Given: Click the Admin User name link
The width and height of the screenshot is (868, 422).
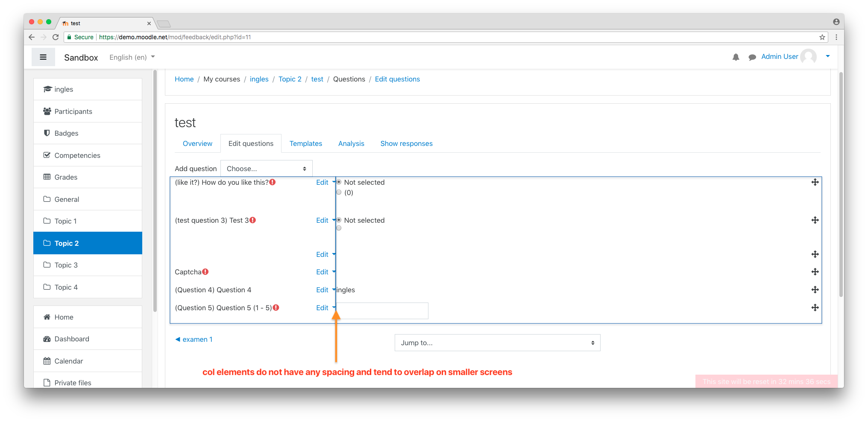Looking at the screenshot, I should point(780,56).
